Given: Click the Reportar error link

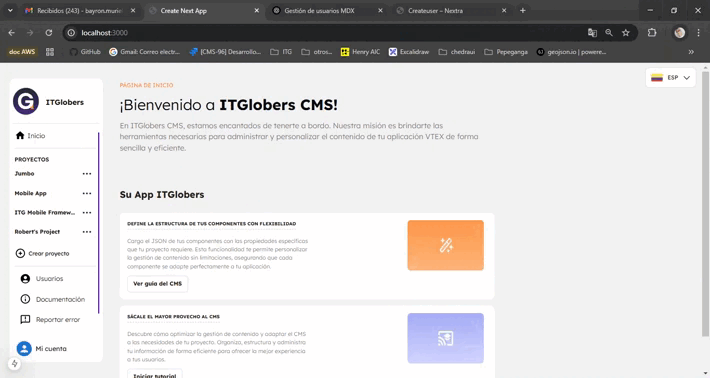Looking at the screenshot, I should (x=58, y=320).
